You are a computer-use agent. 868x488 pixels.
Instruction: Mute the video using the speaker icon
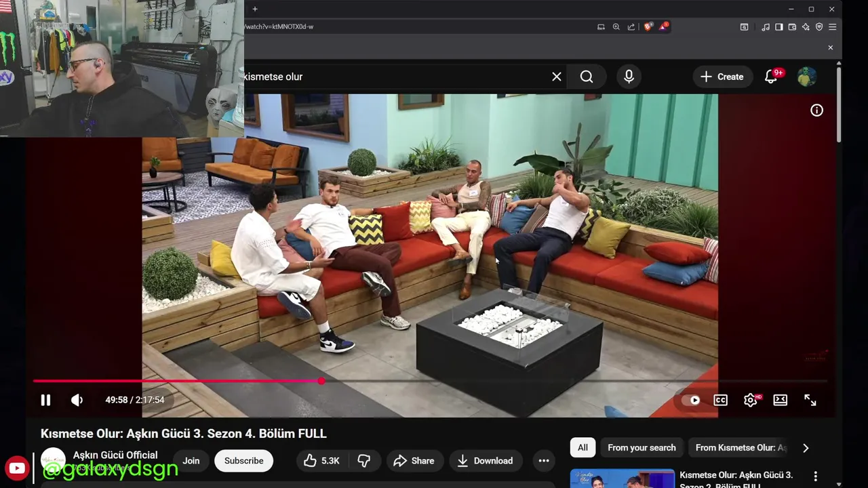pyautogui.click(x=77, y=400)
